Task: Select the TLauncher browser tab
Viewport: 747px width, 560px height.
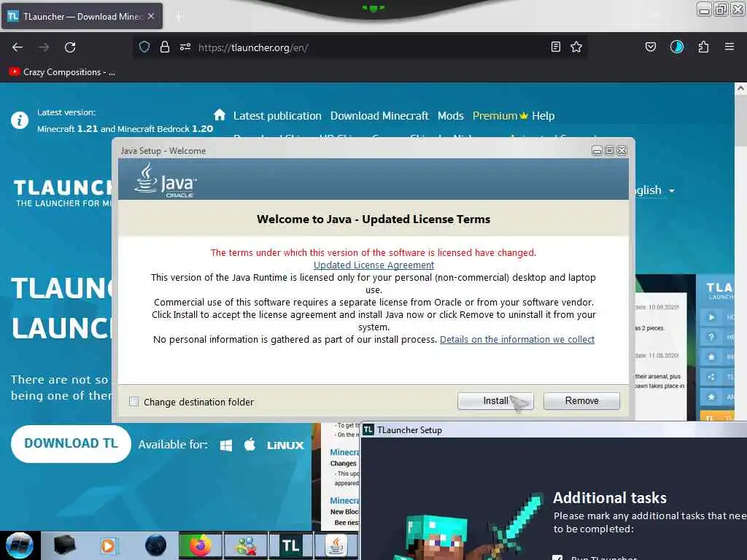Action: [82, 16]
